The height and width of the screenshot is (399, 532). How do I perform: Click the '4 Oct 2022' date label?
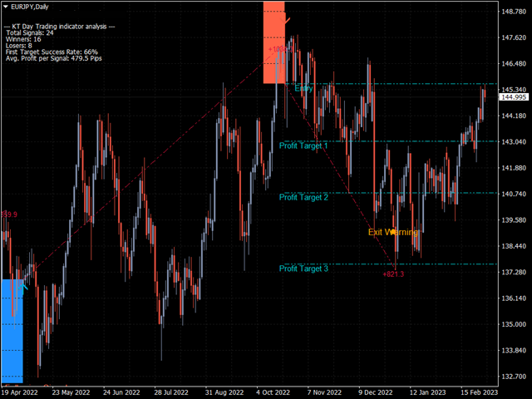pyautogui.click(x=273, y=392)
